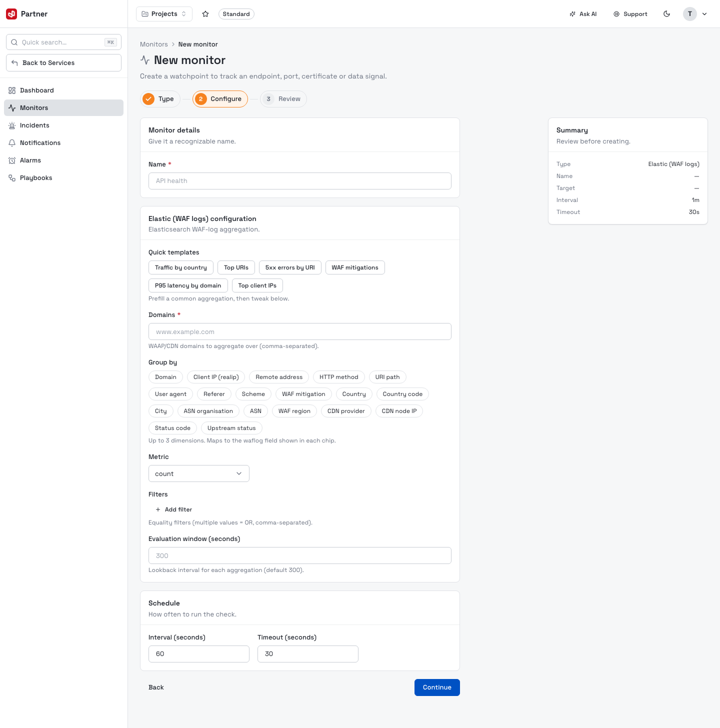Toggle Country code chip
The width and height of the screenshot is (720, 728).
[x=402, y=394]
